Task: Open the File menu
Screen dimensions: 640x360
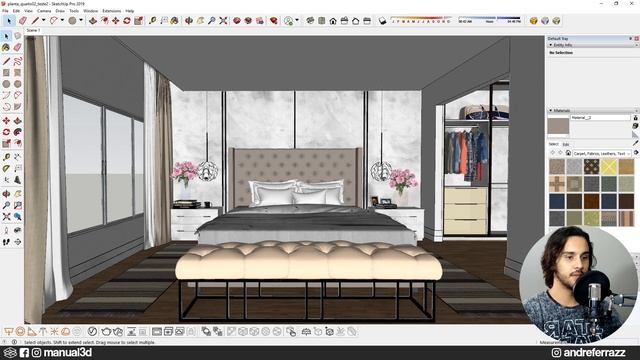Action: [5, 11]
